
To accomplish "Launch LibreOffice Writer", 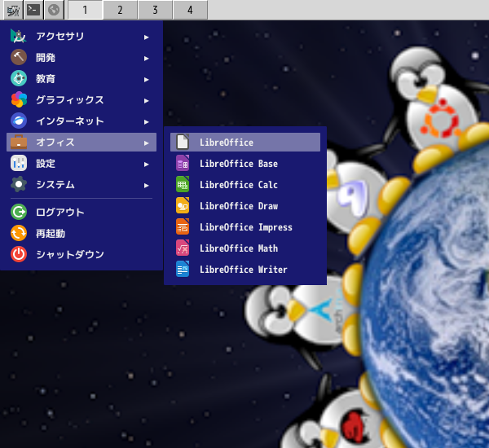I will (245, 270).
